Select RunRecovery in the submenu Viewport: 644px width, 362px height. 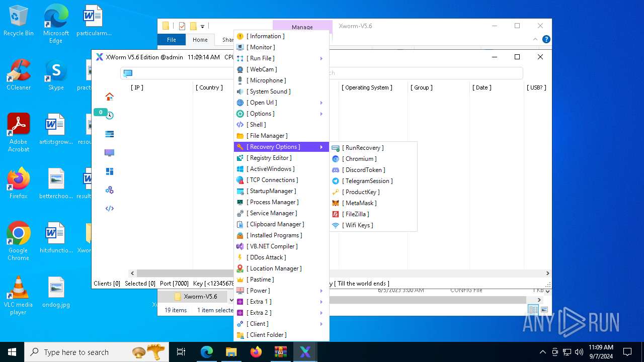pyautogui.click(x=373, y=148)
